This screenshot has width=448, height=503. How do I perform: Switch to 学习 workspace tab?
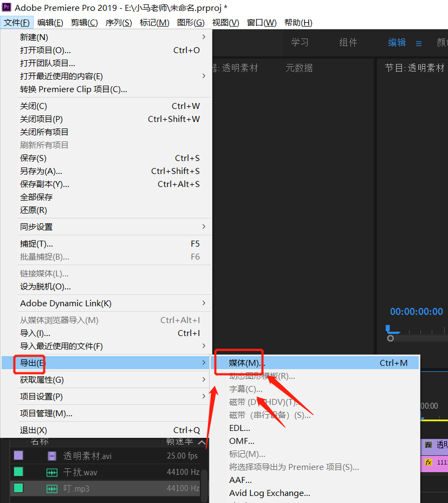coord(300,42)
